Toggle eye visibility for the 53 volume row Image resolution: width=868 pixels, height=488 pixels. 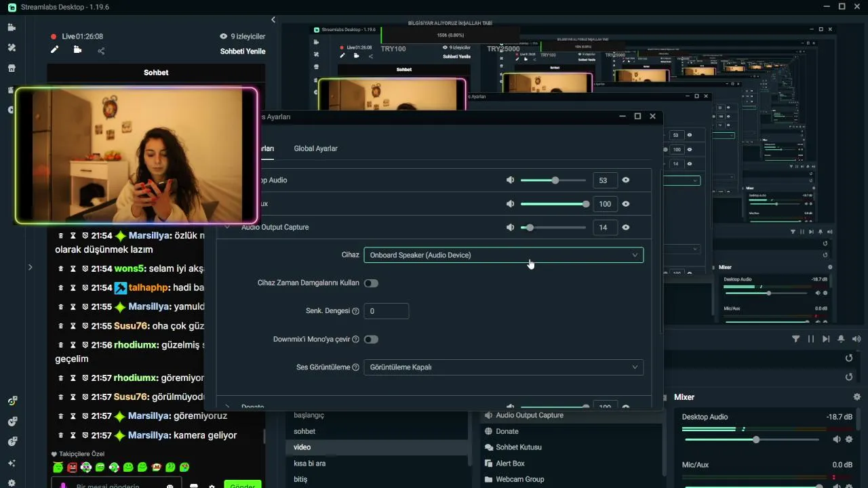(626, 180)
